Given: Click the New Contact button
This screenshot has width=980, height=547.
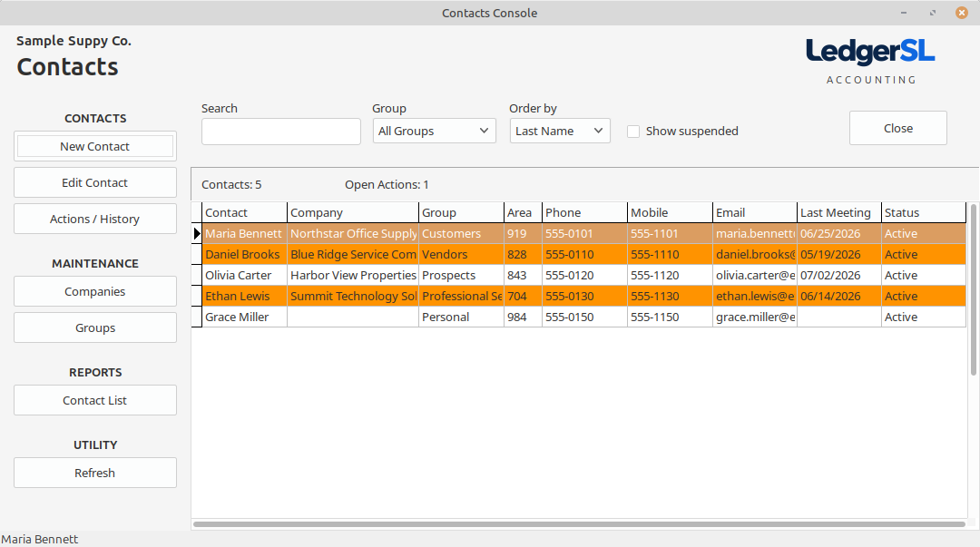Looking at the screenshot, I should (95, 146).
